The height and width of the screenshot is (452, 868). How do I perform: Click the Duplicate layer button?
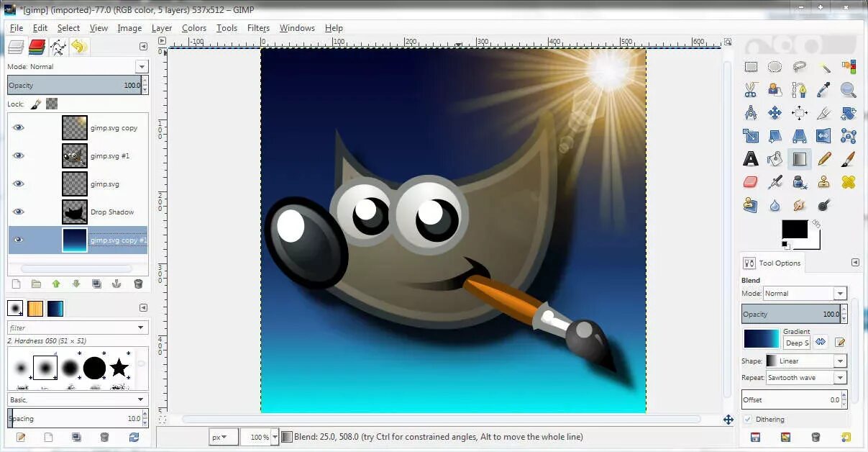[x=96, y=284]
